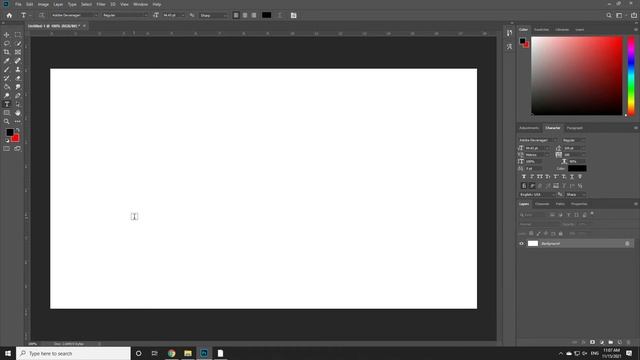640x360 pixels.
Task: Click the Create new group folder icon
Action: coord(611,342)
